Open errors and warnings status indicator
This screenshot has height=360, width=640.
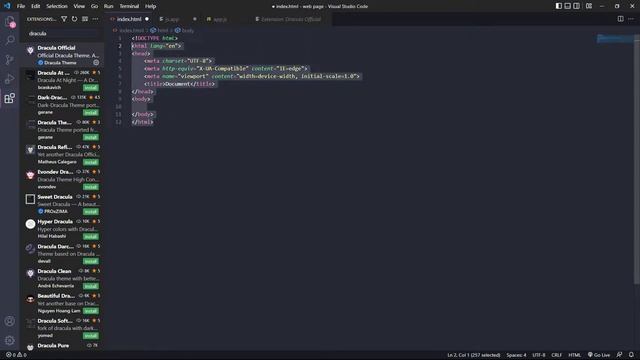click(x=16, y=355)
